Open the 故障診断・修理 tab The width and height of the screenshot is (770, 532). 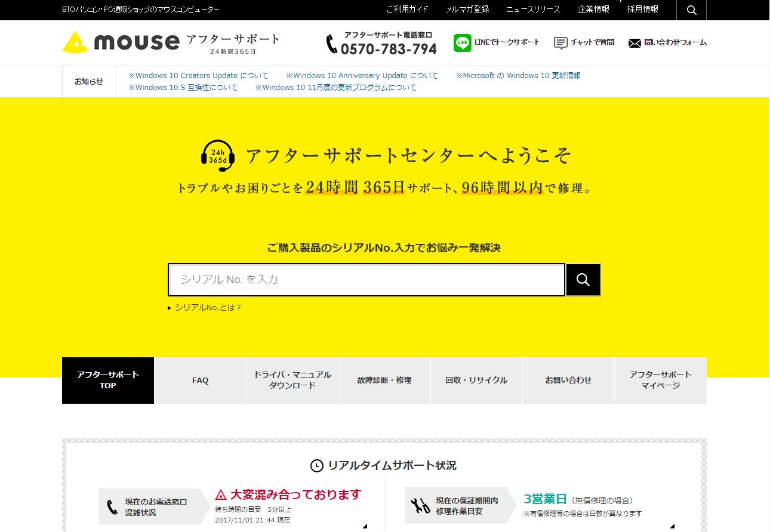point(384,380)
